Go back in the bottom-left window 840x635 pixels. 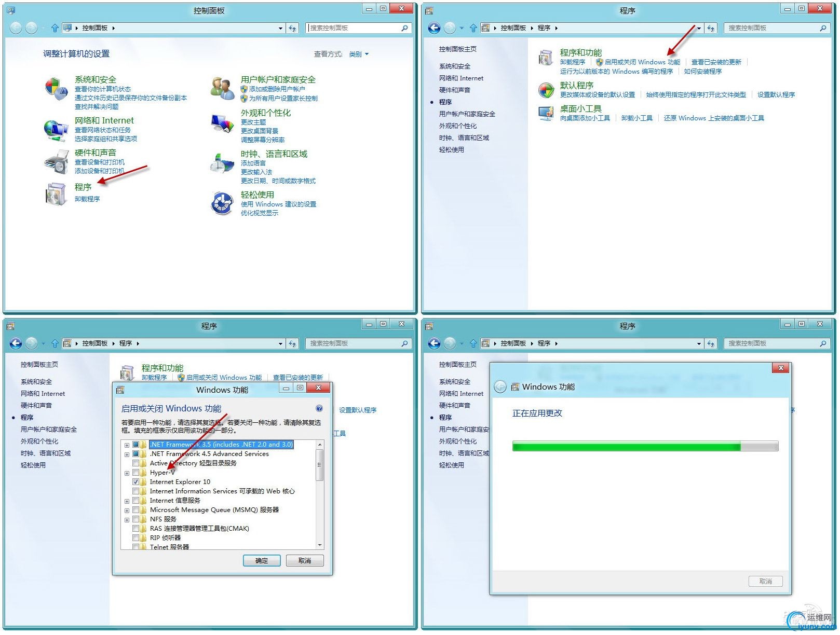[x=16, y=343]
